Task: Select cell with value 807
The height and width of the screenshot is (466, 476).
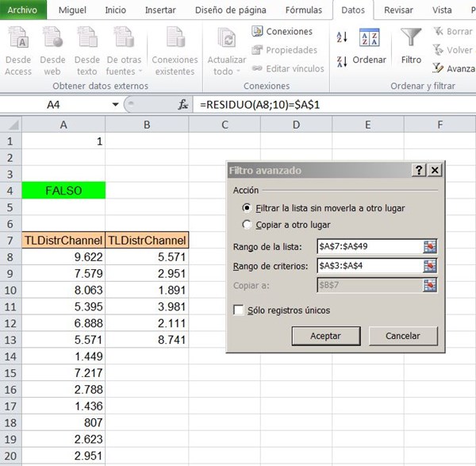Action: [63, 422]
